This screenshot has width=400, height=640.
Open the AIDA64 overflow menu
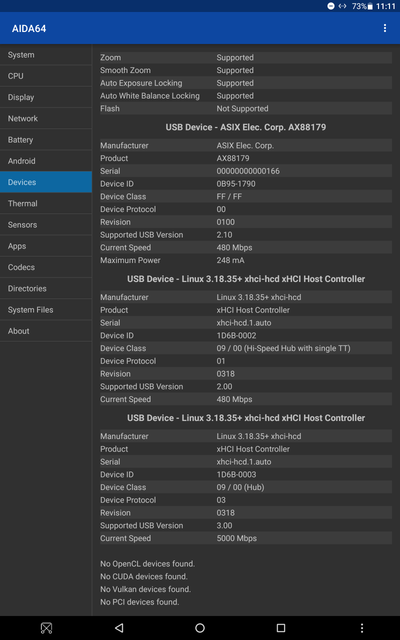click(384, 28)
